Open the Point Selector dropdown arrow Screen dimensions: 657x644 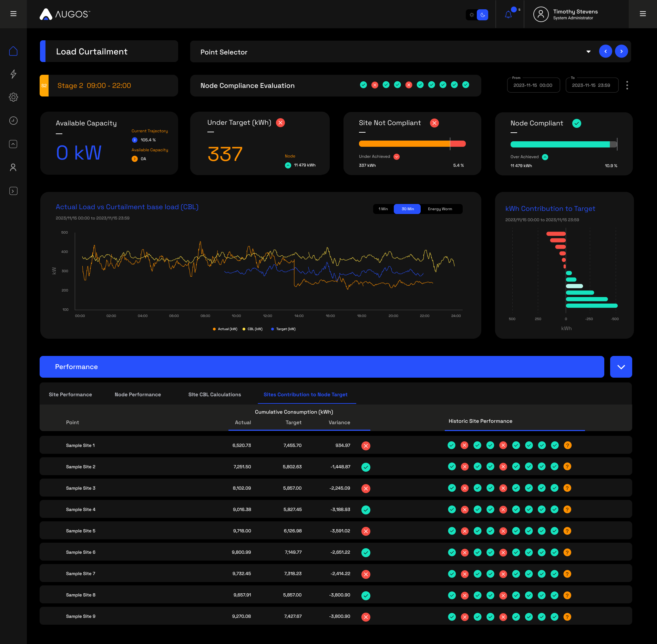588,52
